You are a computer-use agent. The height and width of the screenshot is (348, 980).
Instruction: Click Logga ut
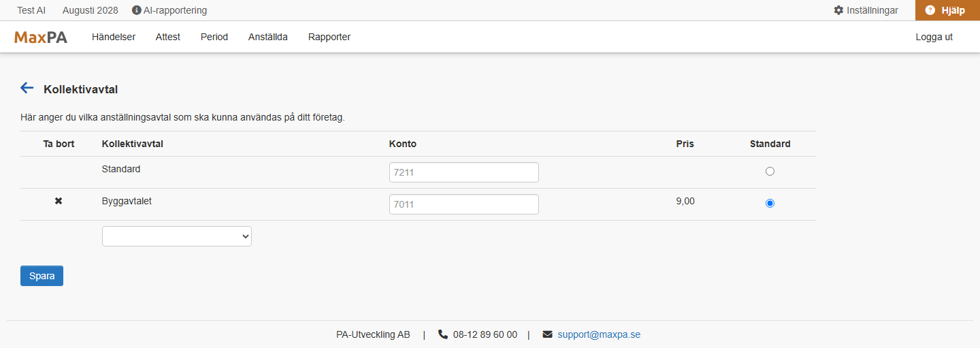934,37
